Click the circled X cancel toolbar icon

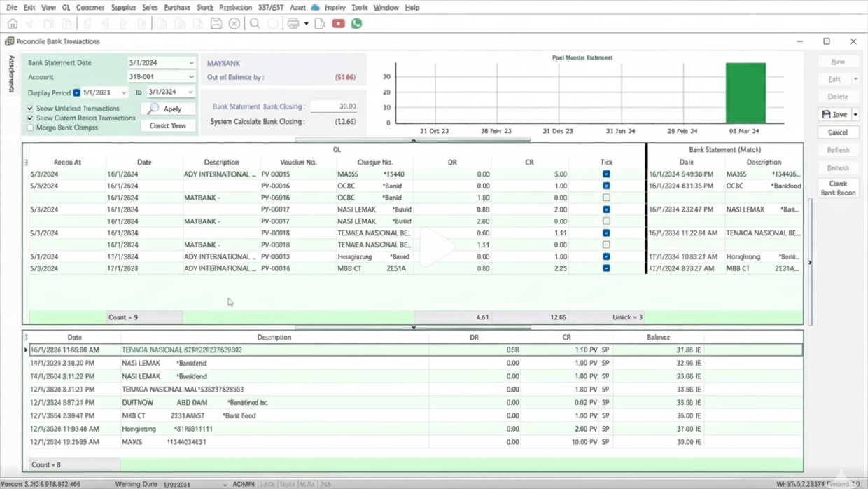(x=234, y=24)
